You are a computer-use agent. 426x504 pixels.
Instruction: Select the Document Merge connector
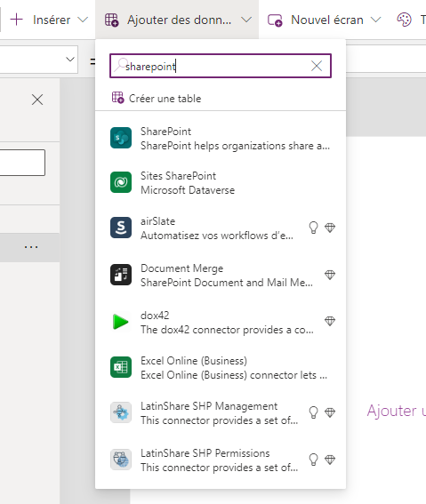coord(221,276)
